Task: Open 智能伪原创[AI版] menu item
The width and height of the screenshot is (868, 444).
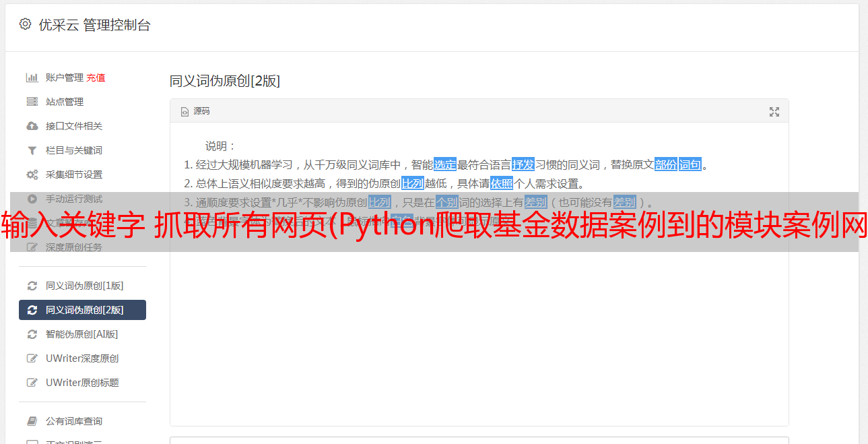Action: click(x=82, y=334)
